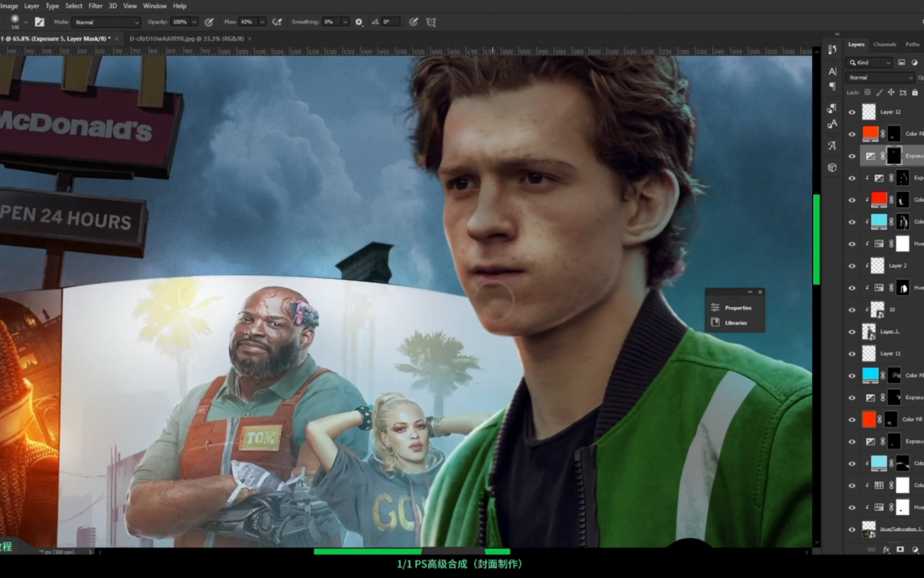This screenshot has height=578, width=924.
Task: Open layer blend mode Normal dropdown
Action: (x=880, y=77)
